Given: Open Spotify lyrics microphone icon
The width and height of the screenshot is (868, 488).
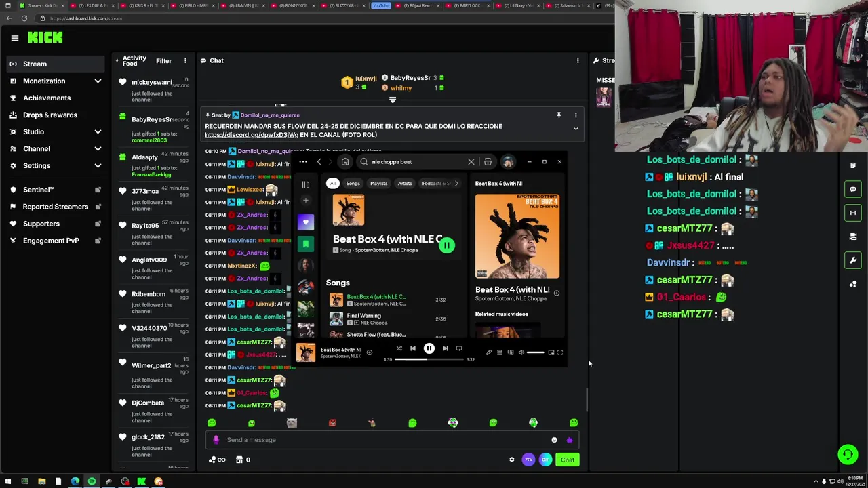Looking at the screenshot, I should 489,352.
